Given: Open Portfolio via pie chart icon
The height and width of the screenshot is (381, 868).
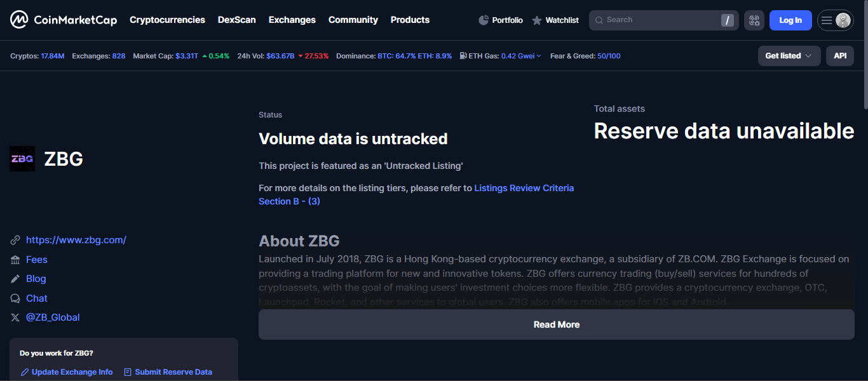Looking at the screenshot, I should [x=484, y=20].
